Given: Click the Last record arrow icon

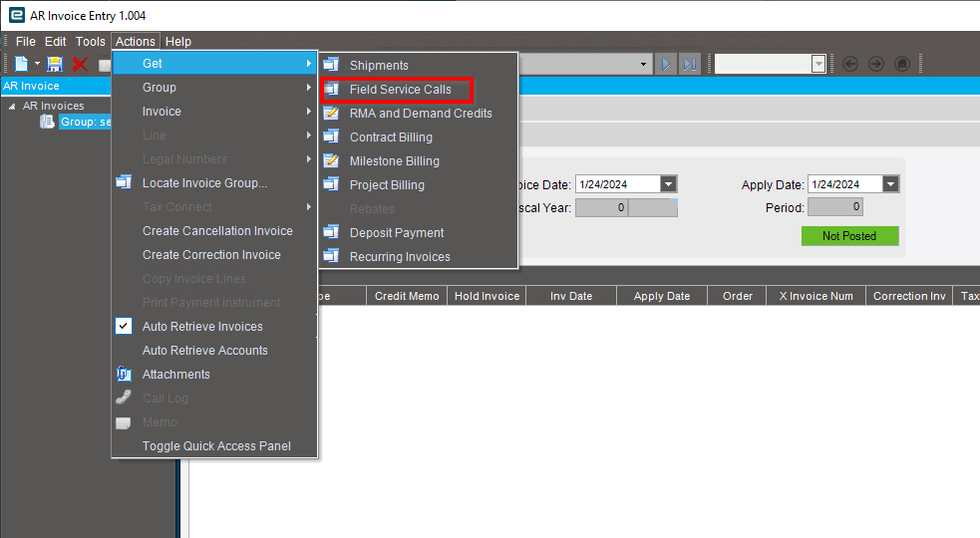Looking at the screenshot, I should (689, 64).
